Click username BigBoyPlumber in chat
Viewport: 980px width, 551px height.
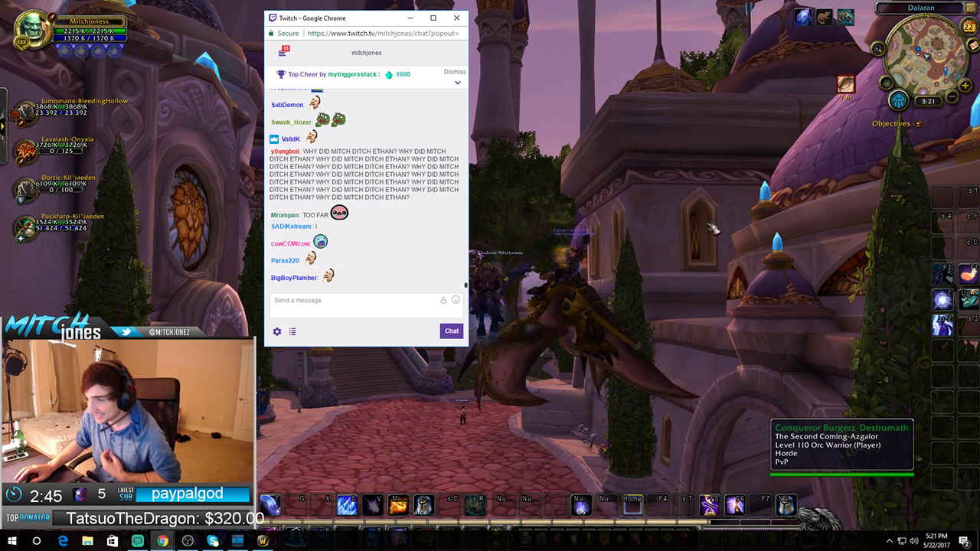(294, 278)
